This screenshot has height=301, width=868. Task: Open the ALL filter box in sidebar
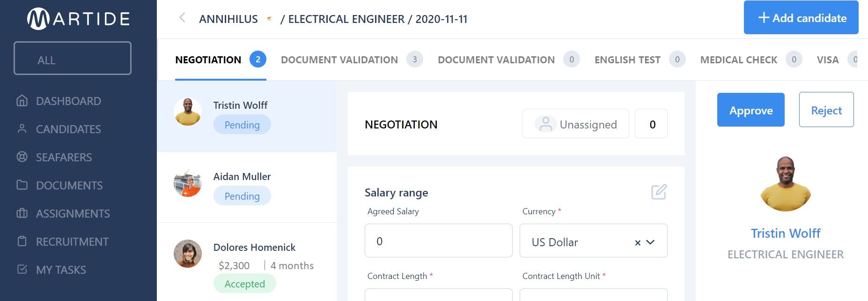[x=73, y=59]
